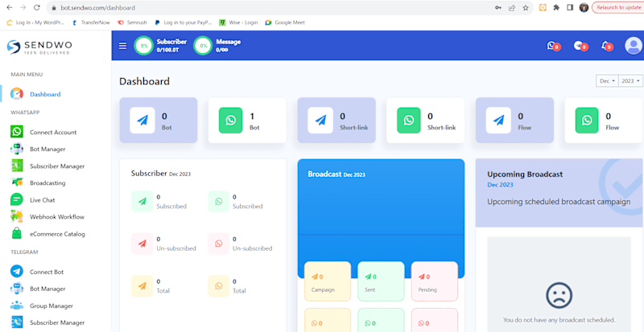The height and width of the screenshot is (332, 644).
Task: Click WhatsApp Subscriber Manager icon
Action: [17, 166]
